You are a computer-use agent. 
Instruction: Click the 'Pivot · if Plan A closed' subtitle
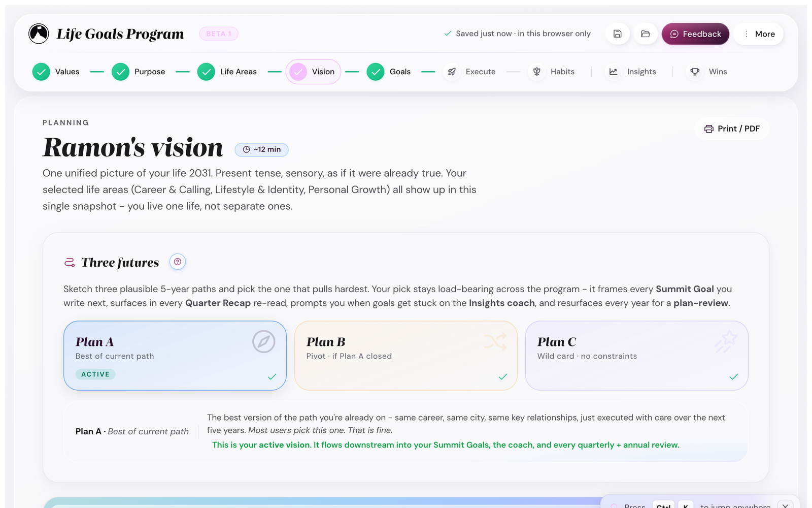pyautogui.click(x=349, y=356)
